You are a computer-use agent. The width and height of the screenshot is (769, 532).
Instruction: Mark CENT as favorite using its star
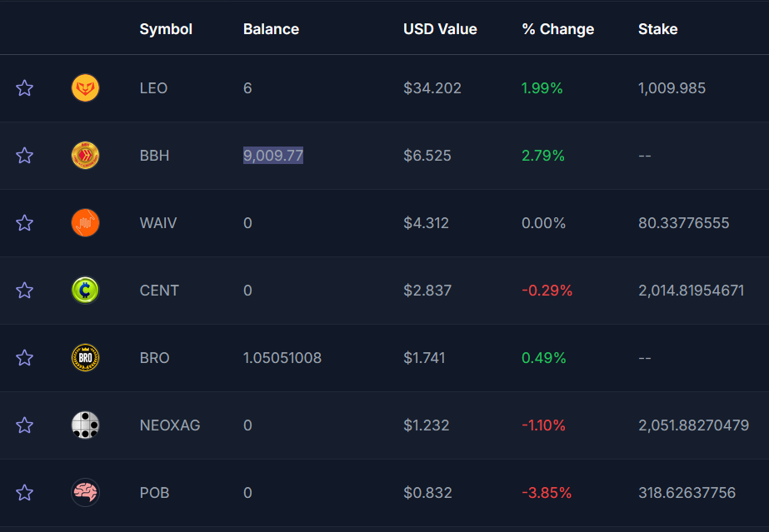coord(25,291)
